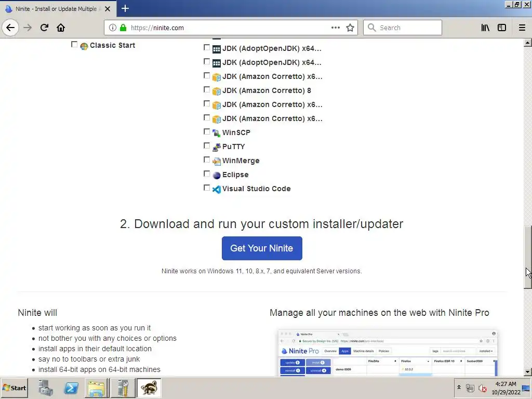Screen dimensions: 532x399
Task: Click the vertical scrollbar thumb
Action: click(x=528, y=257)
